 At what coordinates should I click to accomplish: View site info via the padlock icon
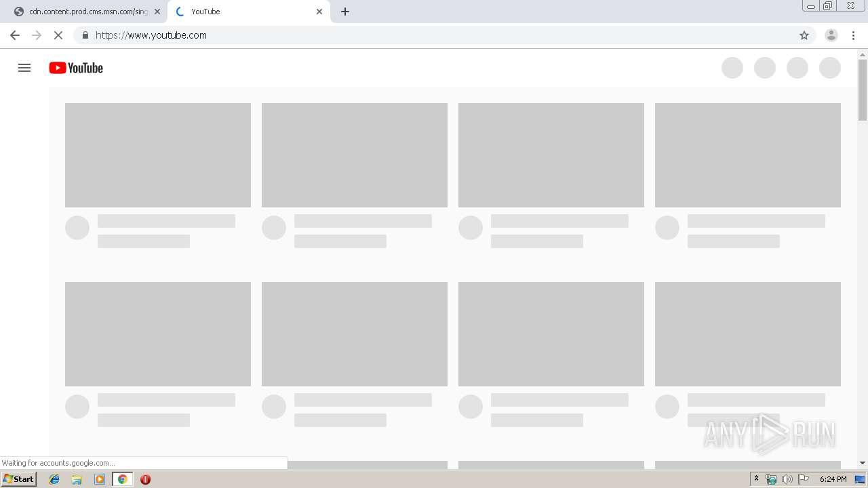click(x=85, y=35)
